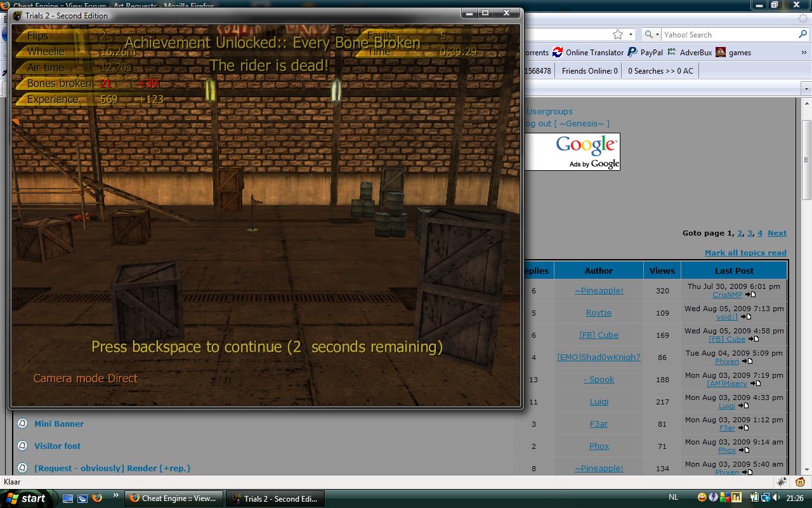Screen dimensions: 812x508
Task: Click the Last Post column header
Action: (x=734, y=270)
